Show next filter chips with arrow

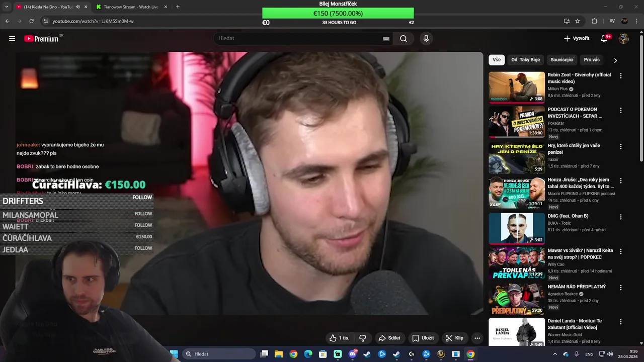(x=615, y=60)
